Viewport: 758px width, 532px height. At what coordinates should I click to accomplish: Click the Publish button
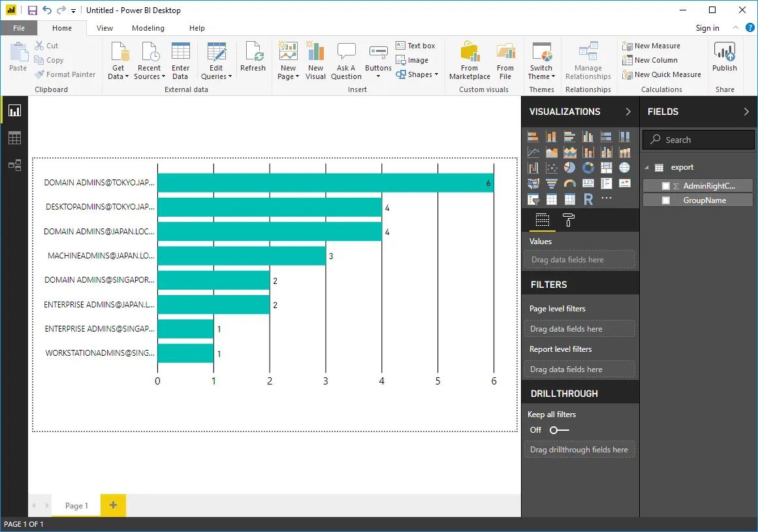coord(724,57)
